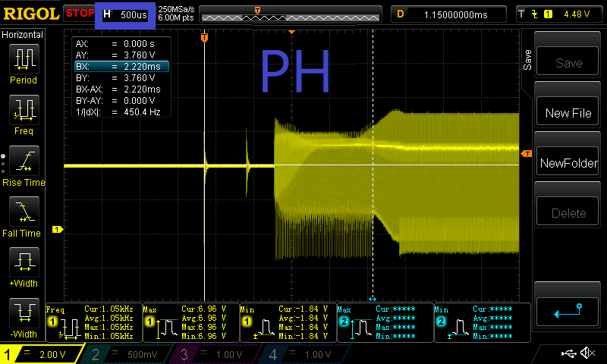Click the AY cursor value 3.760 V
This screenshot has height=364, width=607.
pyautogui.click(x=139, y=55)
